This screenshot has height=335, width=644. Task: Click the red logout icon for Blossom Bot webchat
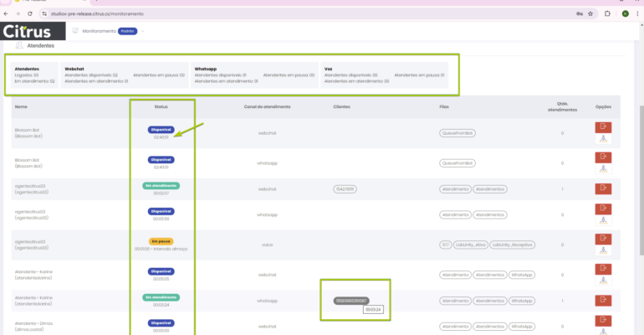tap(603, 127)
